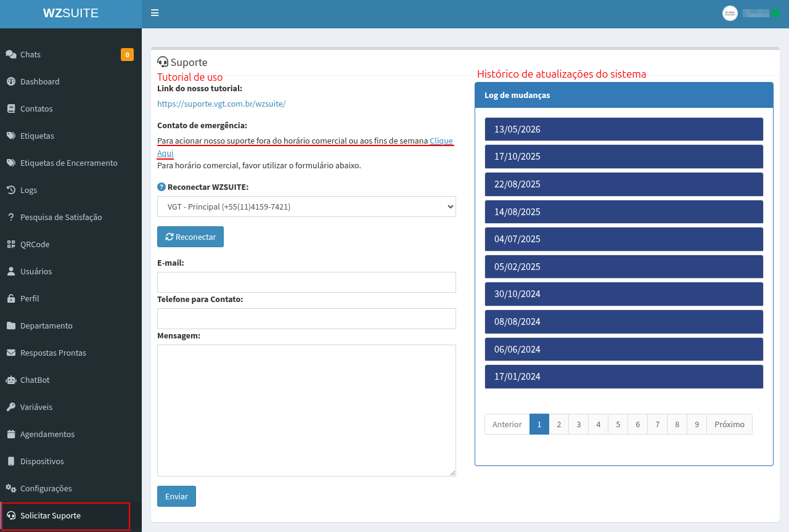
Task: Go to Respostas Prontas menu item
Action: pyautogui.click(x=71, y=353)
